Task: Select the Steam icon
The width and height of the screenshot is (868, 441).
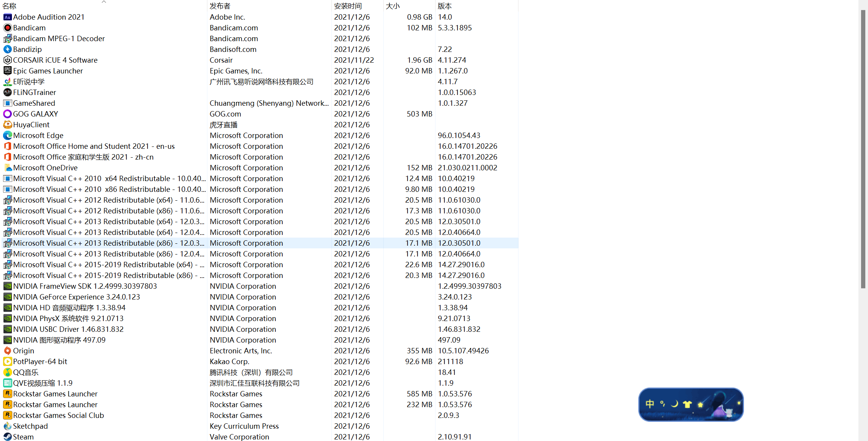Action: tap(7, 437)
